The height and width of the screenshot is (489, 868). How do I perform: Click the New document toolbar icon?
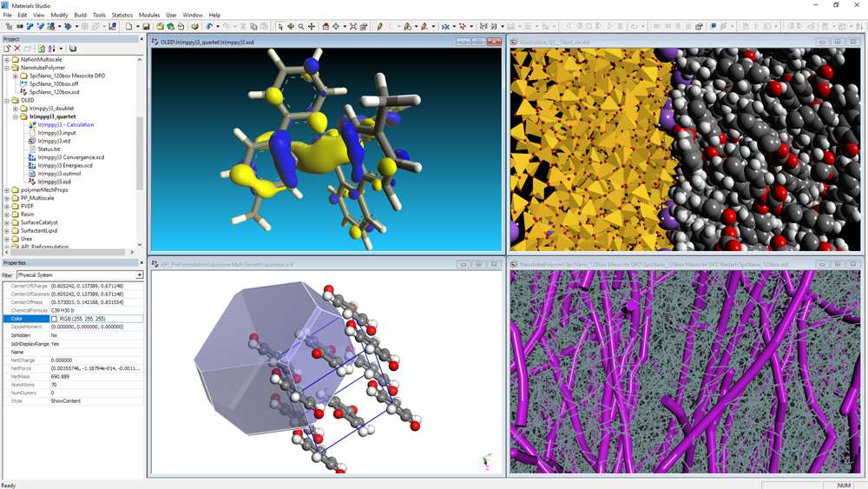pyautogui.click(x=128, y=26)
